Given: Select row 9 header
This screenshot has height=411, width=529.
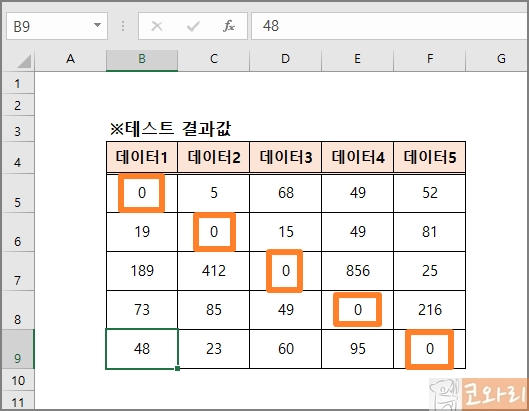Looking at the screenshot, I should click(x=18, y=349).
